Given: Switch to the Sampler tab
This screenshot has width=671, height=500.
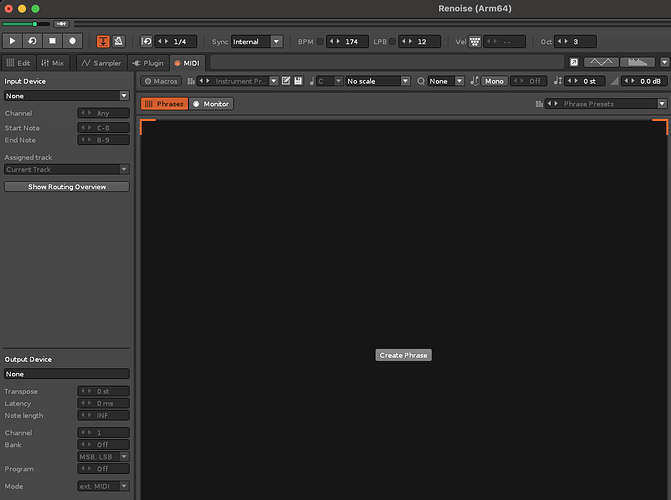Looking at the screenshot, I should (x=101, y=62).
